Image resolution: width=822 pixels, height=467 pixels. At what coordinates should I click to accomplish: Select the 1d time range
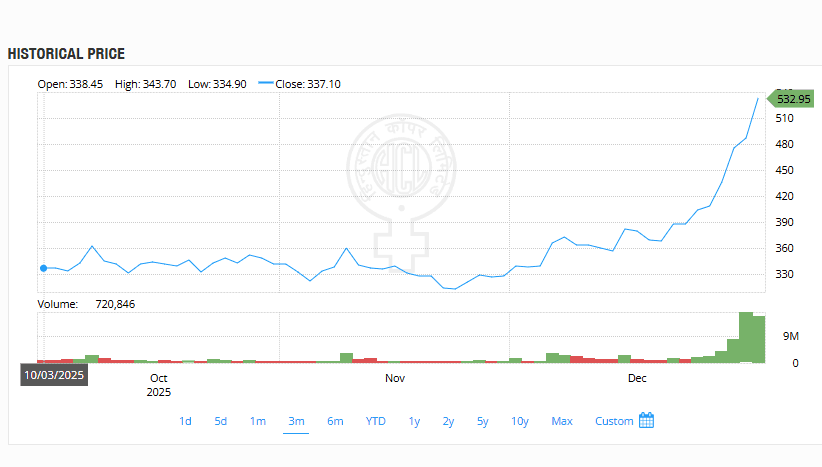click(x=185, y=421)
